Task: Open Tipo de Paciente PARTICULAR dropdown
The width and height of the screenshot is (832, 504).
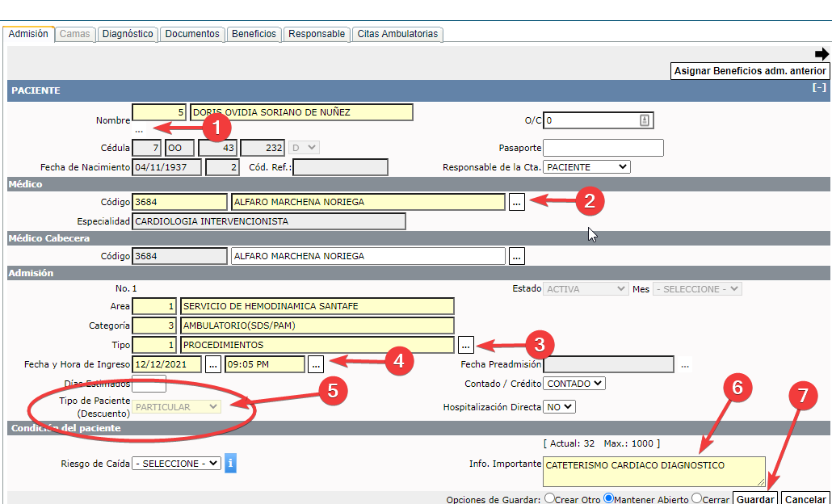Action: (176, 407)
